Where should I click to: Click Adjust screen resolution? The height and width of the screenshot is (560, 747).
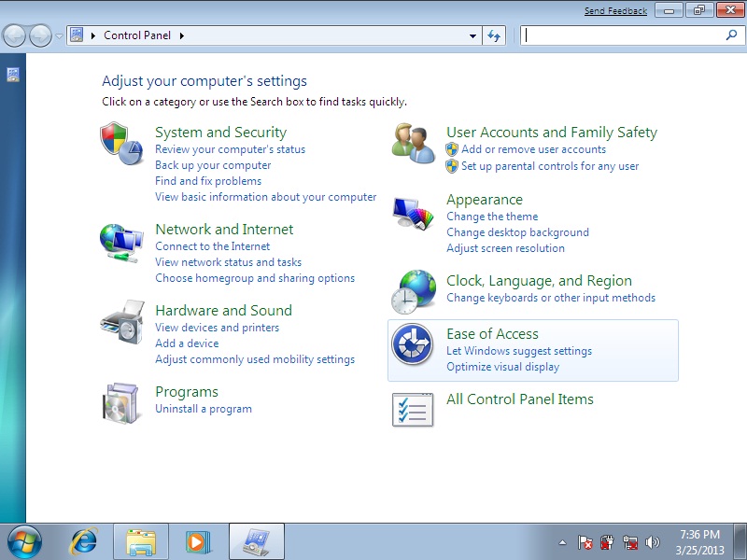click(505, 247)
